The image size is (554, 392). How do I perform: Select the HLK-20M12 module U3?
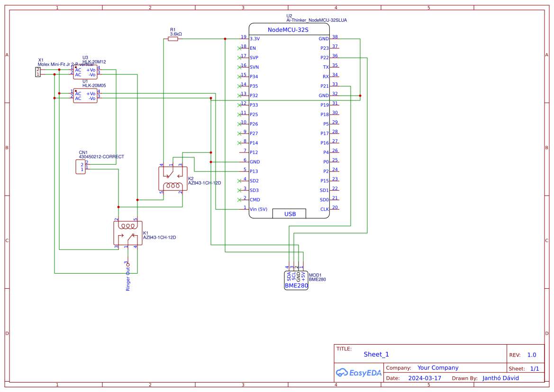(85, 71)
